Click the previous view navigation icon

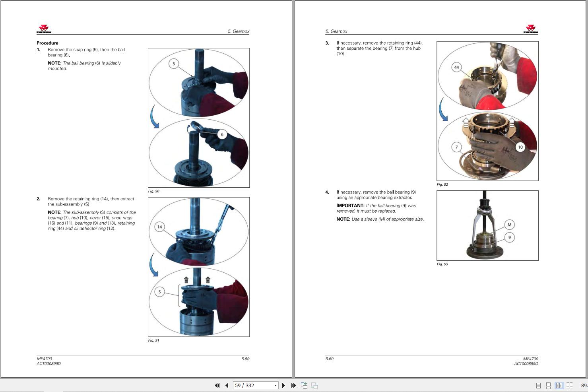coord(304,385)
